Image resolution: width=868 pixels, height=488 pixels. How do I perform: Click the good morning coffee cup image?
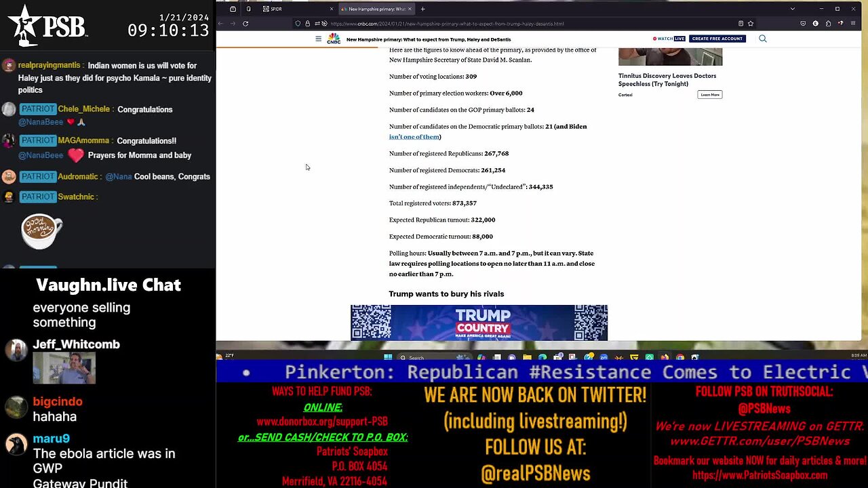point(42,232)
